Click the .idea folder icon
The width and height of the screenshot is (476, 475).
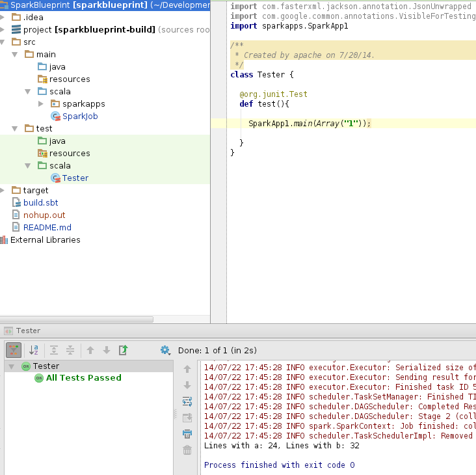tap(16, 17)
